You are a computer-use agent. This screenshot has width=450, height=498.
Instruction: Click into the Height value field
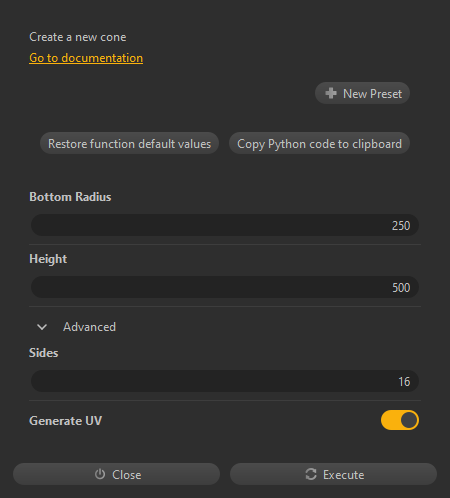225,287
